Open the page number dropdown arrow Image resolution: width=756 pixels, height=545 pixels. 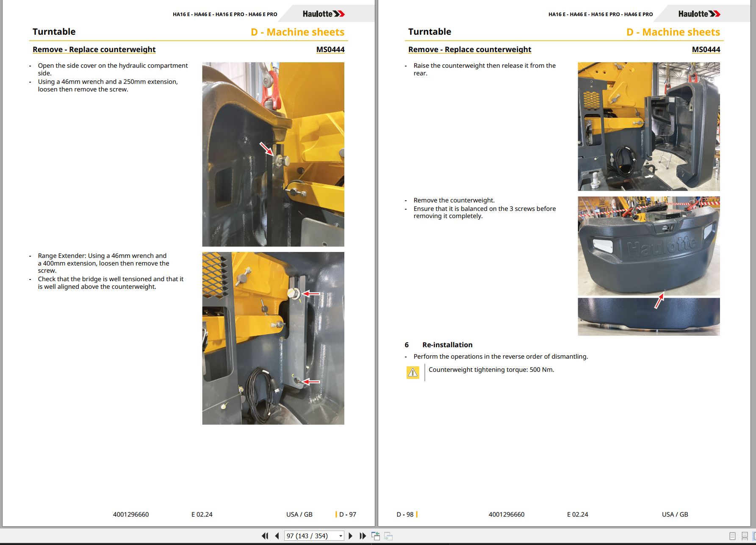(341, 536)
